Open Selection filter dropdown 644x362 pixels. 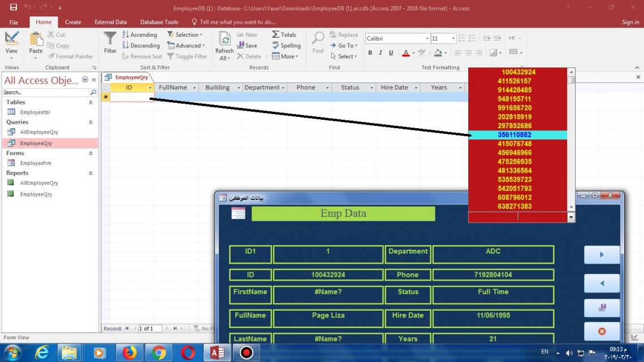[x=185, y=35]
